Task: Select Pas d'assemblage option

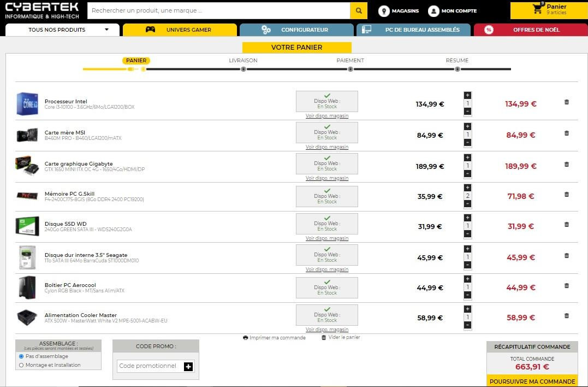Action: tap(21, 356)
